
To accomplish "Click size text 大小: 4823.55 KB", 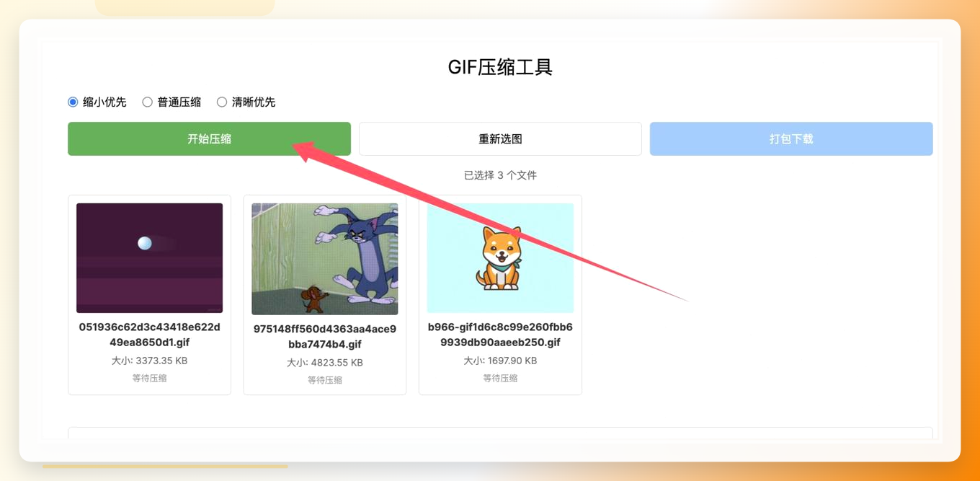I will pos(324,363).
